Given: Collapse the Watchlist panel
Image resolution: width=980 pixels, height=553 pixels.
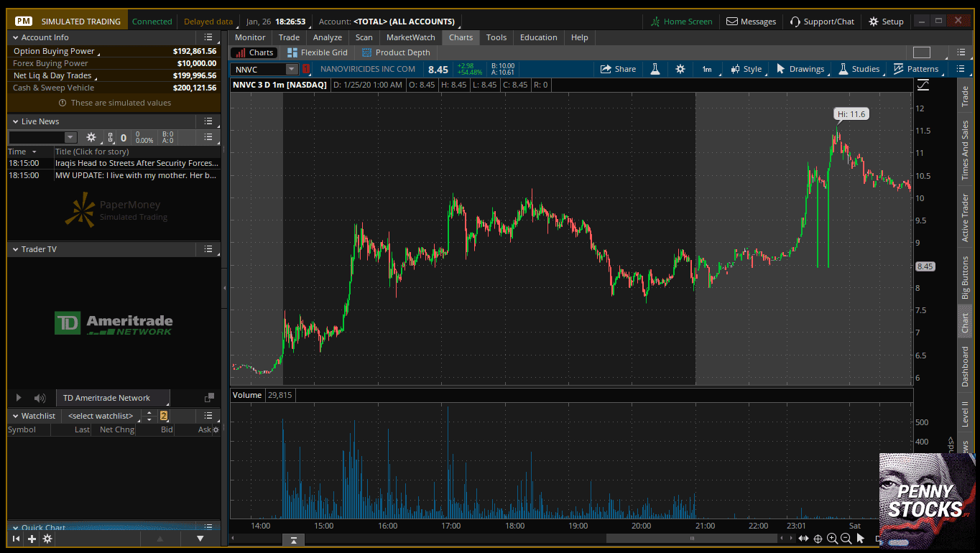Looking at the screenshot, I should 15,416.
